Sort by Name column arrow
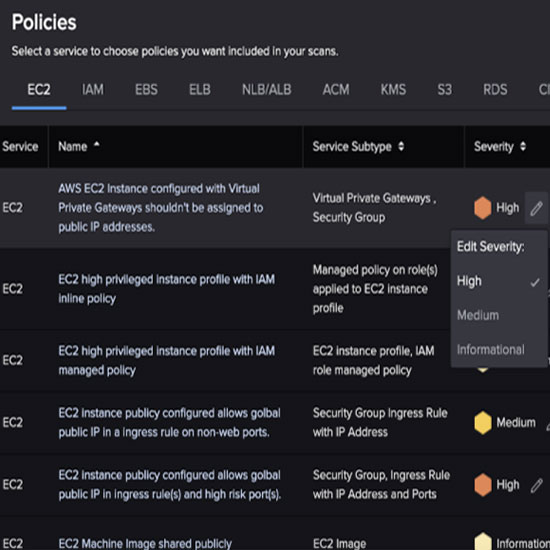 96,145
